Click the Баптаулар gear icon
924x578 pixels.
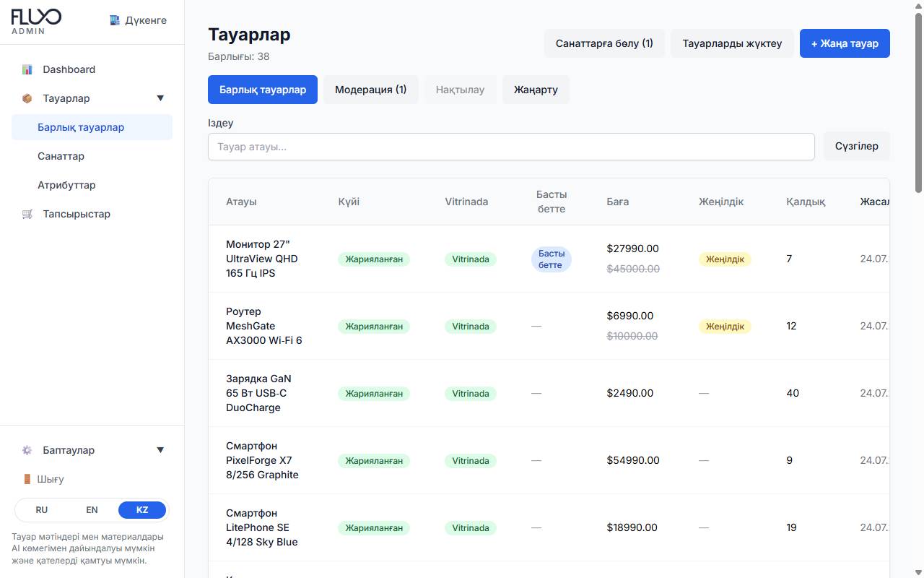coord(27,450)
